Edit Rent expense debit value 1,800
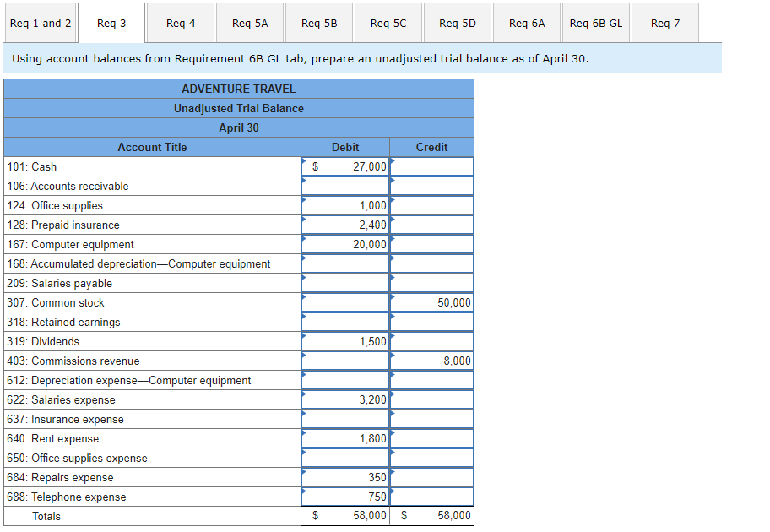 (345, 438)
